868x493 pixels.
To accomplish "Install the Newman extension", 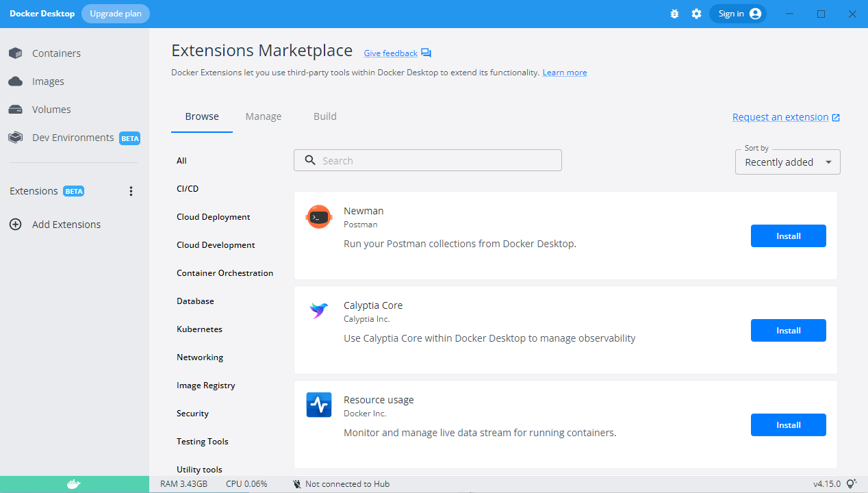I will 788,236.
